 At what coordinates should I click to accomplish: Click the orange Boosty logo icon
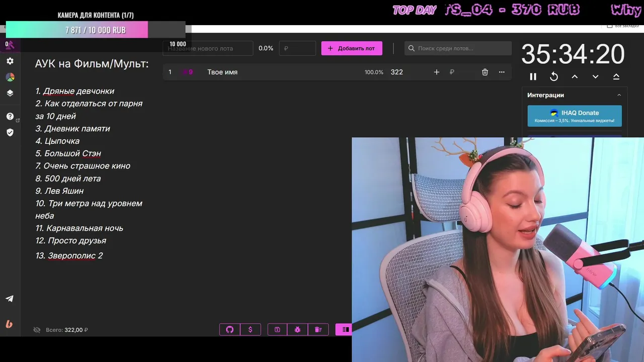click(9, 324)
